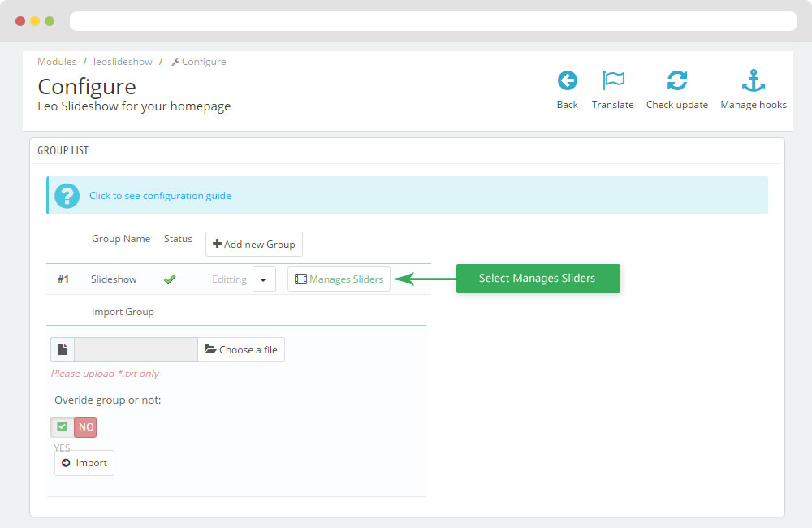Click Add new Group button

(253, 244)
